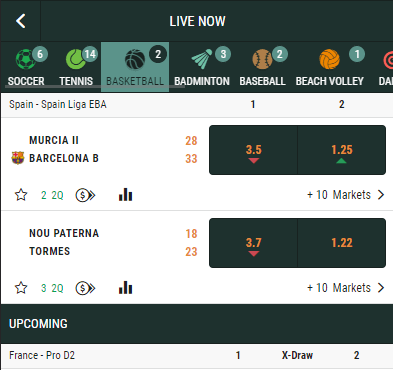Go back using the left arrow
The width and height of the screenshot is (393, 370).
21,21
